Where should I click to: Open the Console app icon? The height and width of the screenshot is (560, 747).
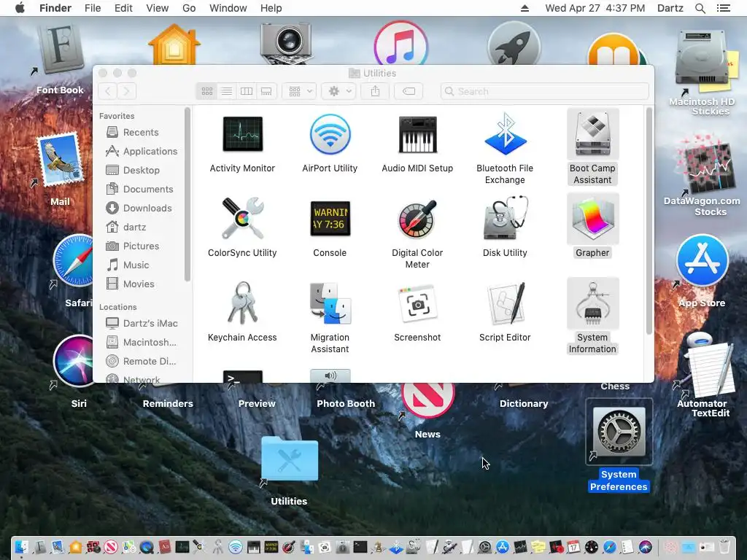[330, 219]
